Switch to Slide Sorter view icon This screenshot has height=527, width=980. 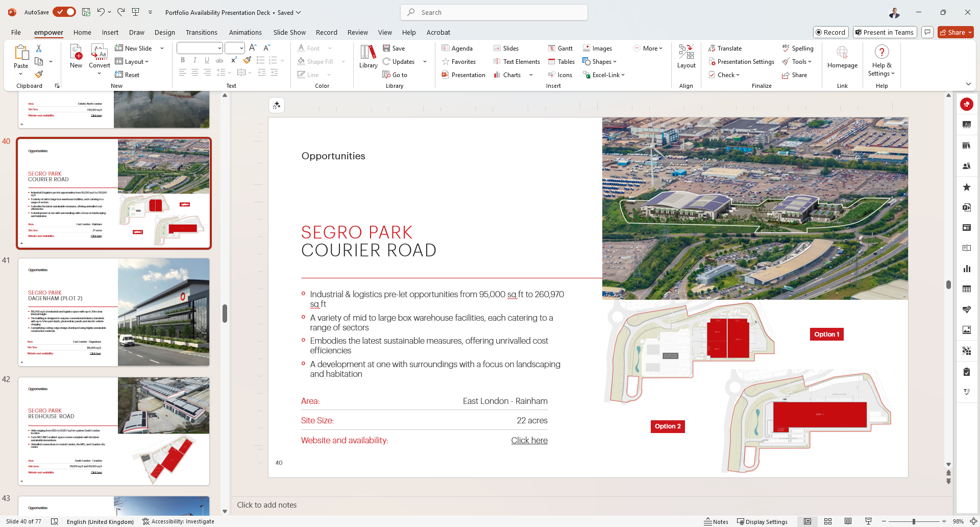point(828,521)
